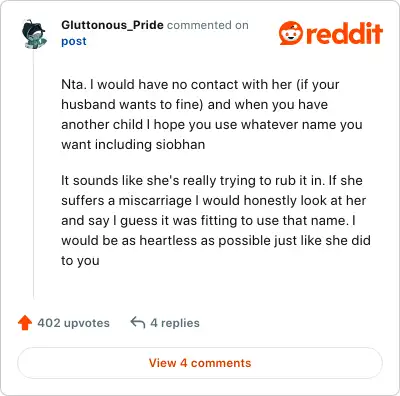
Task: Collapse thread via vertical line under avatar
Action: 34,173
